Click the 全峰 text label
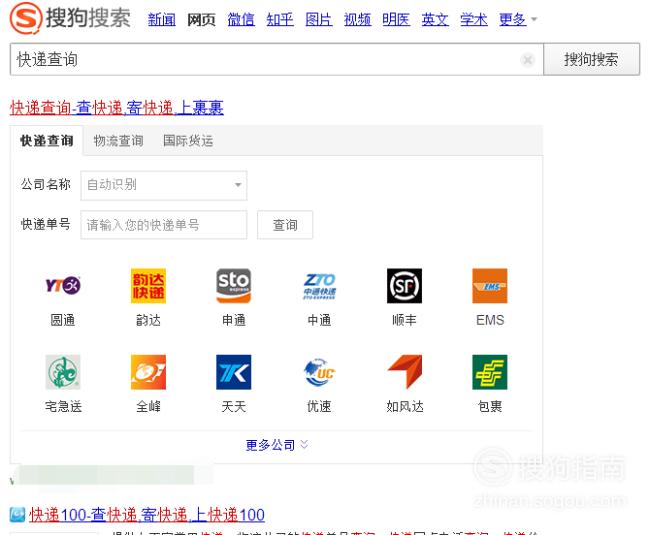Image resolution: width=650 pixels, height=535 pixels. click(148, 407)
